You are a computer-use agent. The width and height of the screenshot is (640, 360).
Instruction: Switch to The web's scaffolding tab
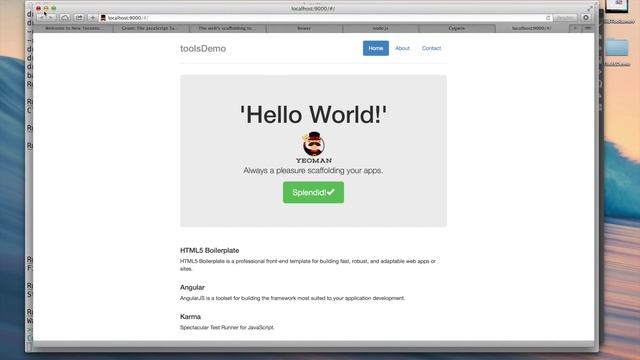point(227,28)
